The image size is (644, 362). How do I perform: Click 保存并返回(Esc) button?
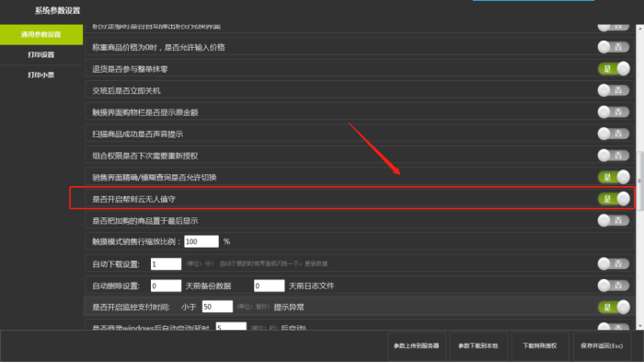point(602,346)
